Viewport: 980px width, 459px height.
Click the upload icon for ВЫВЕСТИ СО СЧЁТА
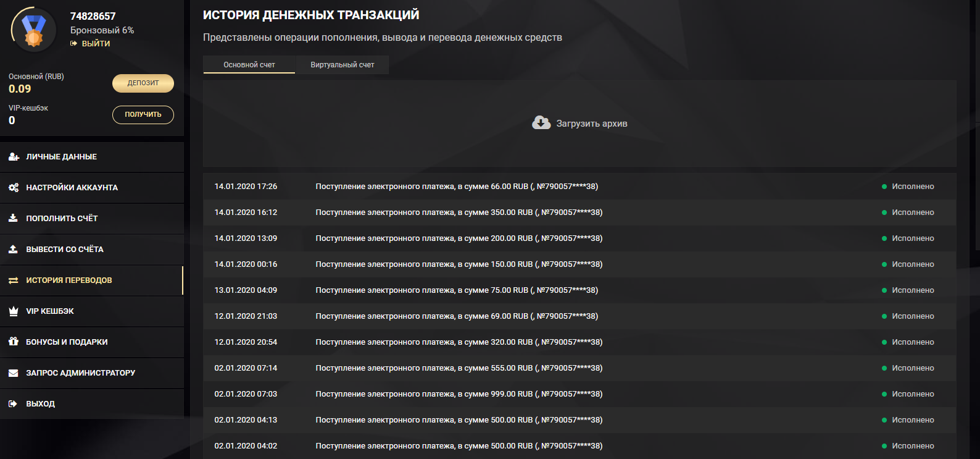point(13,249)
